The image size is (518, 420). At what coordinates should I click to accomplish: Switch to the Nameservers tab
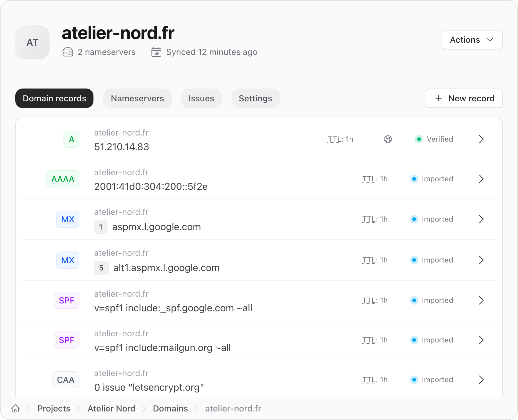[x=137, y=98]
